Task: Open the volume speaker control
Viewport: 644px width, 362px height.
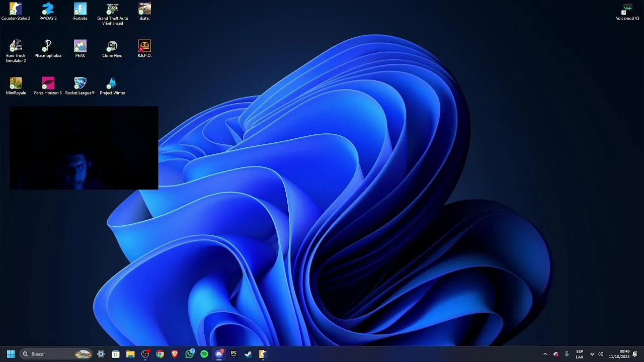Action: coord(600,354)
